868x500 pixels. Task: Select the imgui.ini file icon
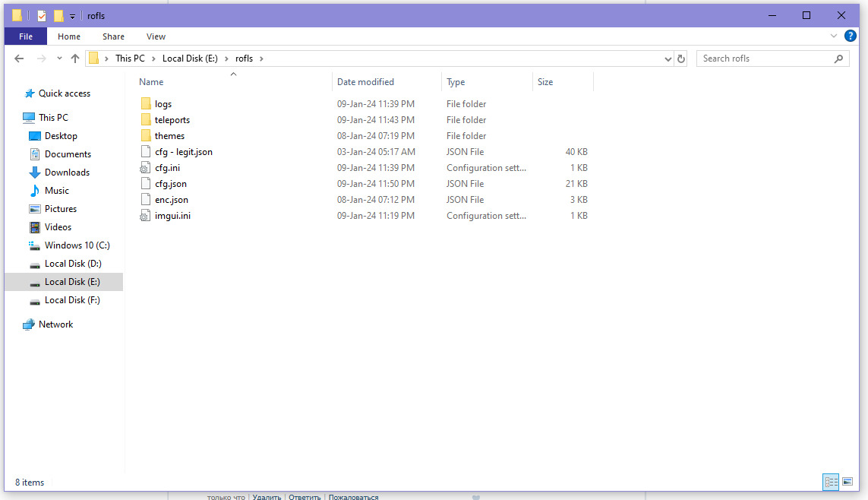(x=145, y=215)
